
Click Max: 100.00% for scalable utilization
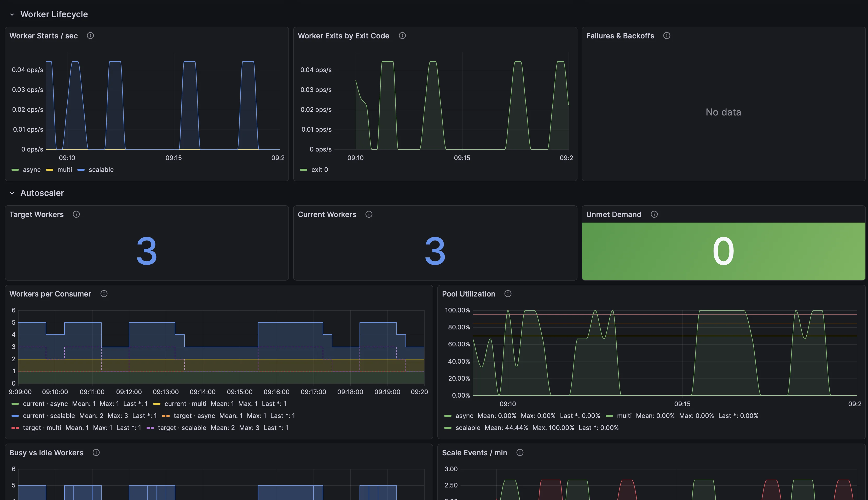click(553, 428)
